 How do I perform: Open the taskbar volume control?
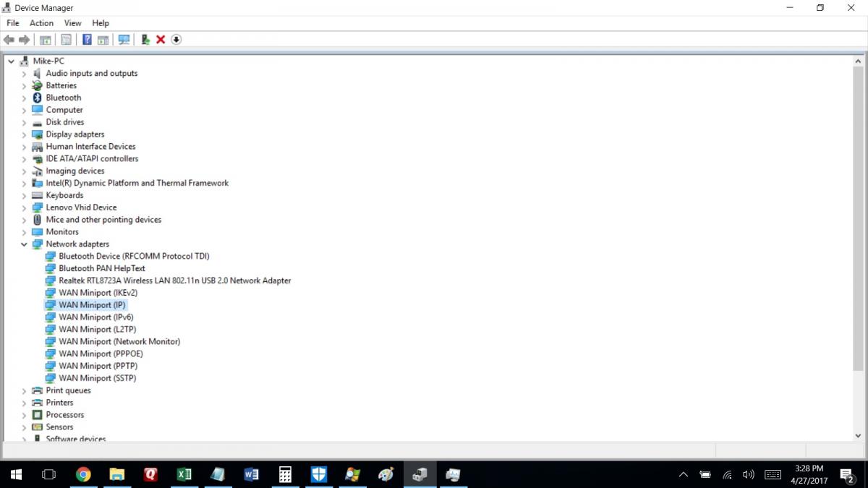(748, 475)
